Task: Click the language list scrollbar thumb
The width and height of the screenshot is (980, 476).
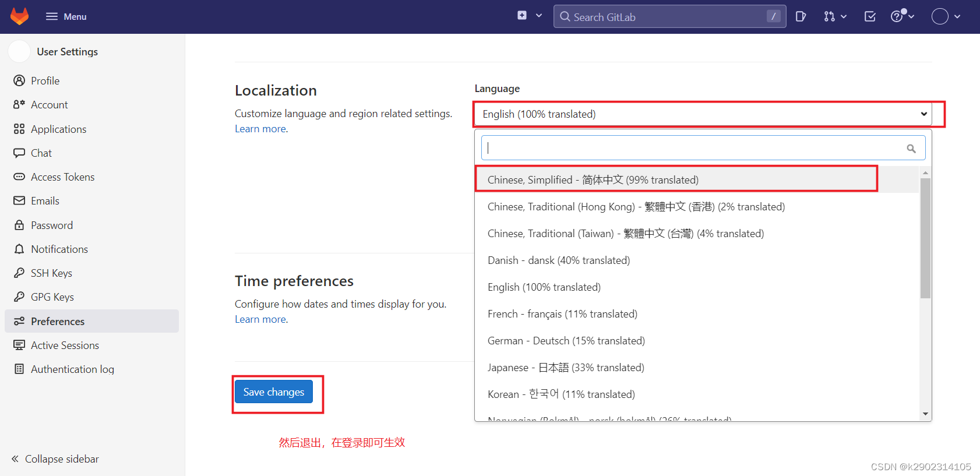Action: coord(925,238)
